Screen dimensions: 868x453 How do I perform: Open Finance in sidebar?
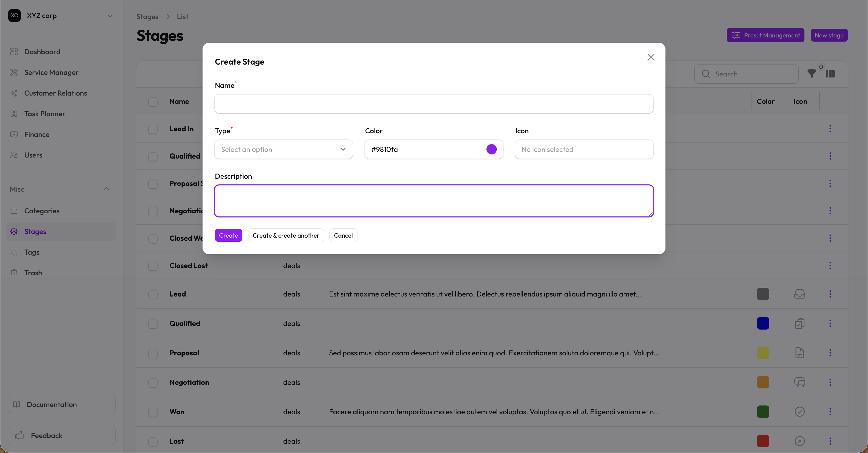[61, 134]
